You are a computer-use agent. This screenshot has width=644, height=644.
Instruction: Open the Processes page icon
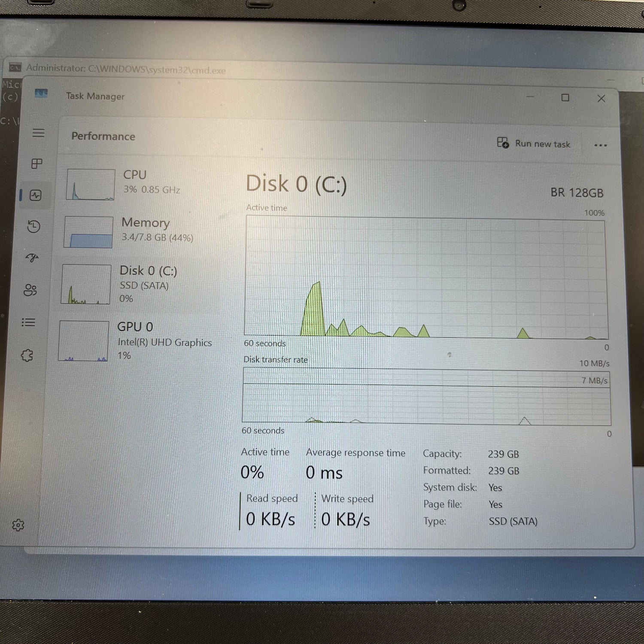coord(36,164)
